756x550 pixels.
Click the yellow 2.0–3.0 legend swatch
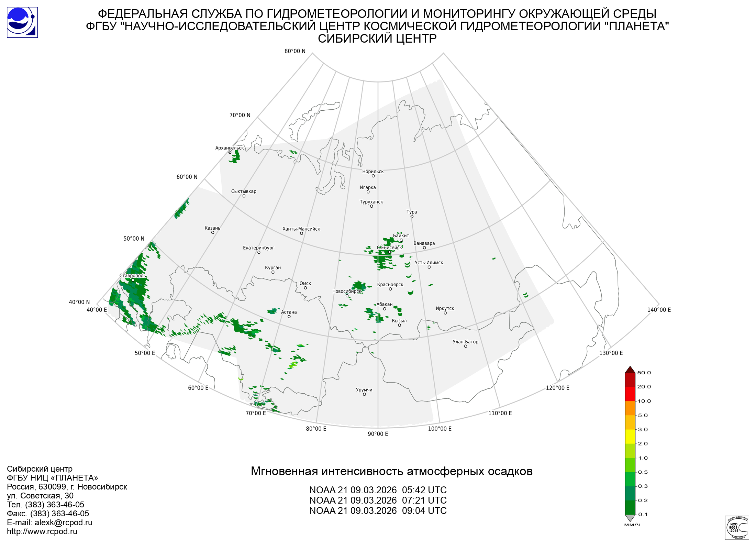pos(630,436)
